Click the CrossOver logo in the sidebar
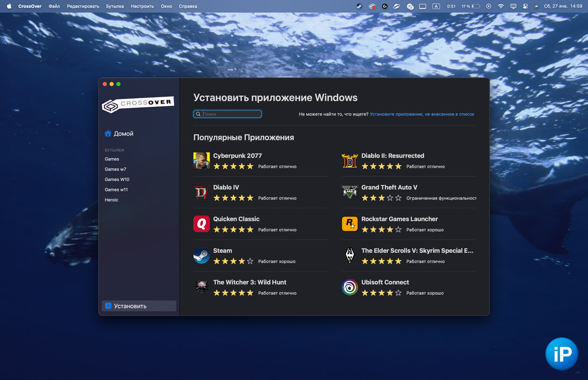The height and width of the screenshot is (380, 588). 138,104
